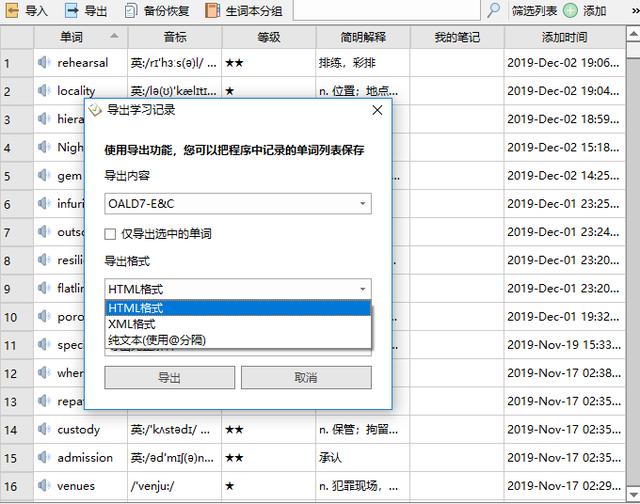Open the OALD7-E&C export content dropdown
Screen dimensions: 640x504
pyautogui.click(x=238, y=204)
